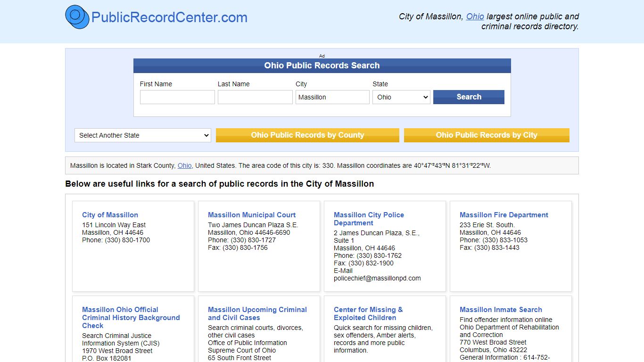Select Two James Duncan Plaza S.E. address
Screen dimensions: 644x362
[x=253, y=225]
